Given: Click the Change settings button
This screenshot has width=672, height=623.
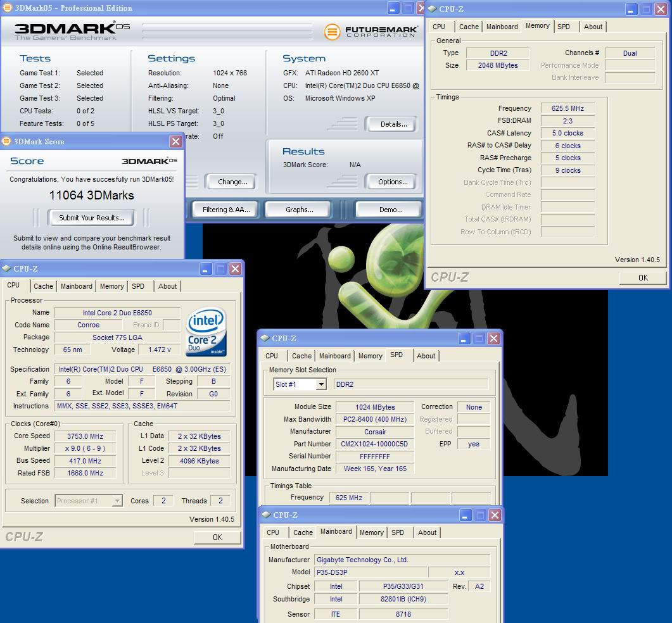Looking at the screenshot, I should coord(232,182).
